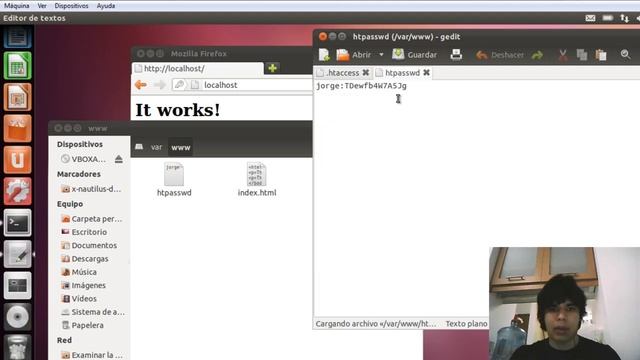Open System Settings from the launcher

click(x=18, y=191)
